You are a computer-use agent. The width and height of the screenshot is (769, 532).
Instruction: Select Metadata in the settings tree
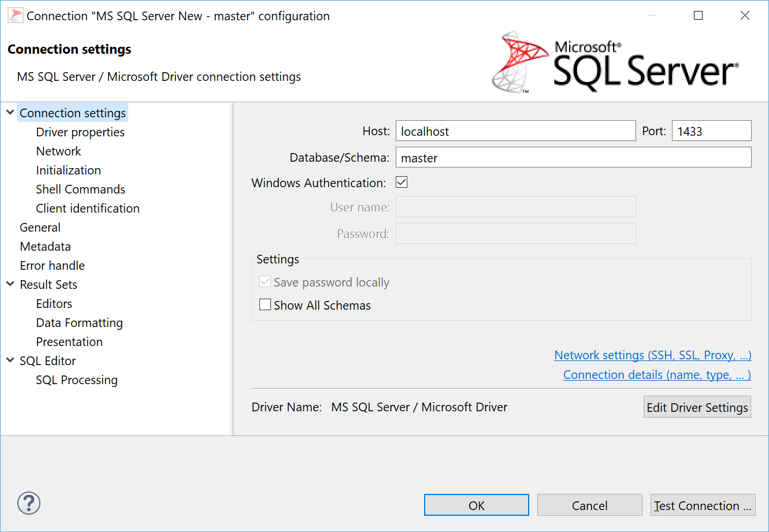point(45,246)
